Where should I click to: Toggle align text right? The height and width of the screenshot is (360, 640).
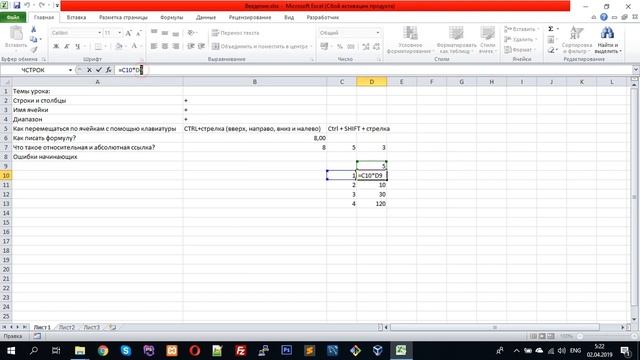[176, 46]
